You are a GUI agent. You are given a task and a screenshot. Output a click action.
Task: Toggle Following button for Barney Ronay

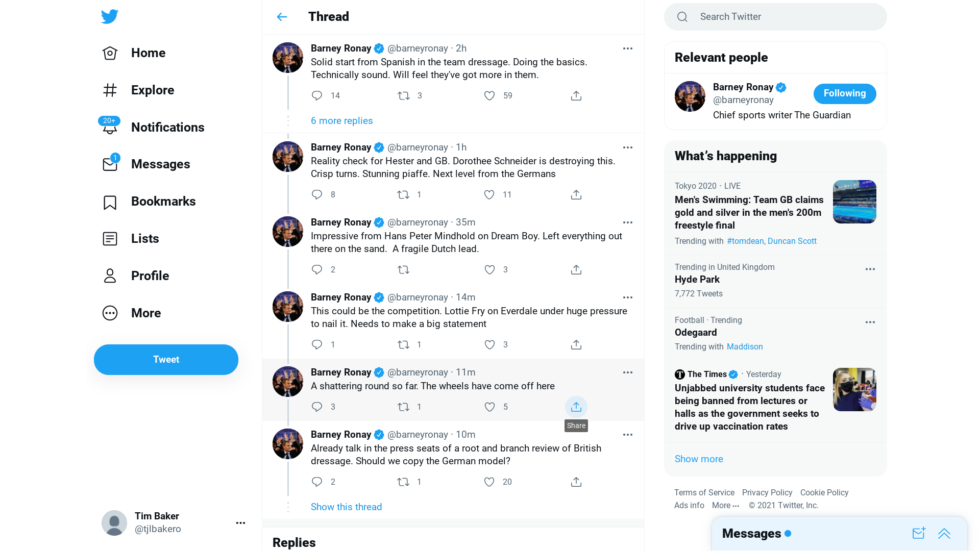pos(844,93)
